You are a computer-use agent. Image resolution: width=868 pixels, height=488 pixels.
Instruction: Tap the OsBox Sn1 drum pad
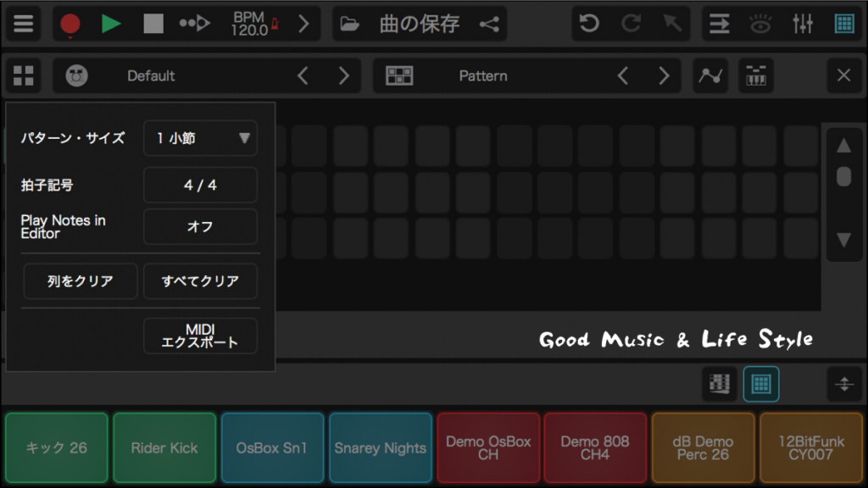pyautogui.click(x=272, y=447)
